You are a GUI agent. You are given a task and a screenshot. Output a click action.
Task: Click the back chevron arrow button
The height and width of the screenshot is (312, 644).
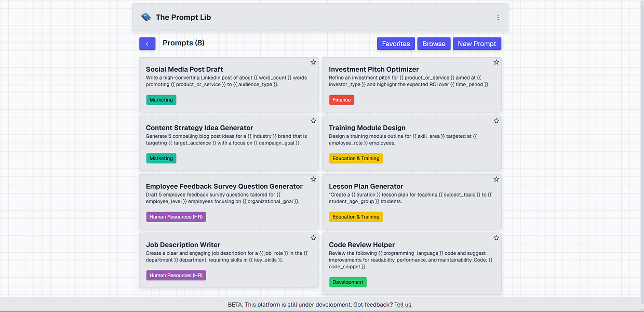click(147, 43)
